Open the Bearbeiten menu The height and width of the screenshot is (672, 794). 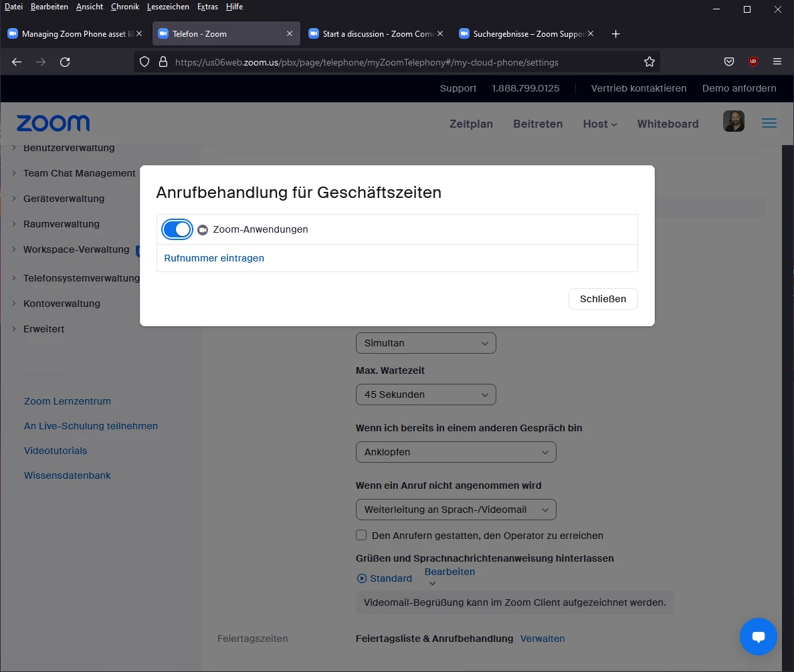49,7
